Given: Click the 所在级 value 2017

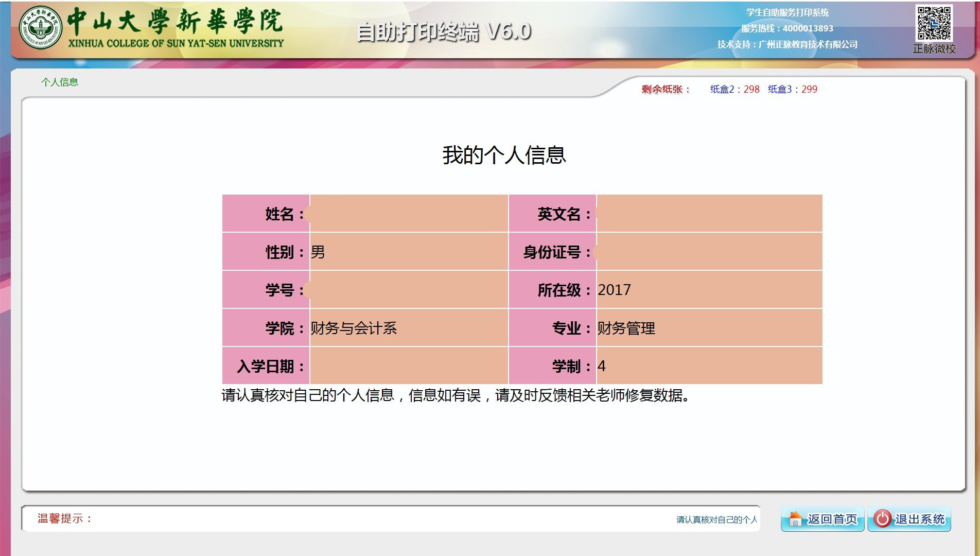Looking at the screenshot, I should point(614,290).
